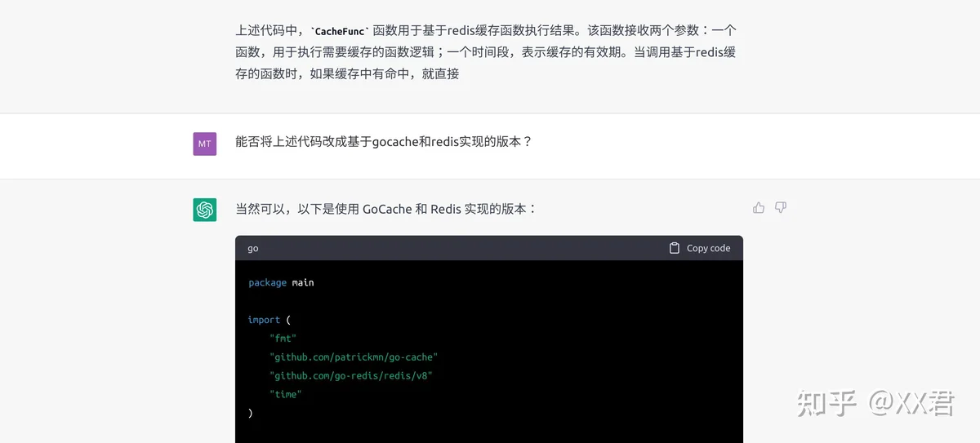Viewport: 980px width, 443px height.
Task: Click the user question about gocache and redis
Action: (x=384, y=141)
